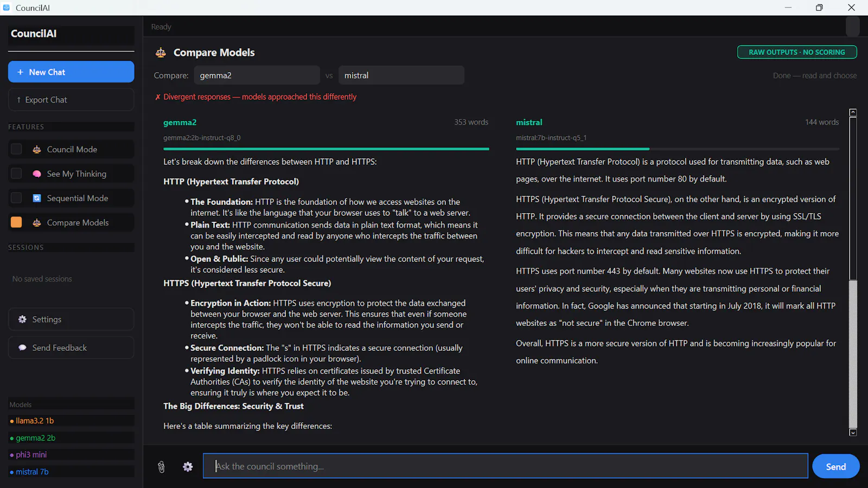Click Send Feedback button
The image size is (868, 488).
[71, 348]
